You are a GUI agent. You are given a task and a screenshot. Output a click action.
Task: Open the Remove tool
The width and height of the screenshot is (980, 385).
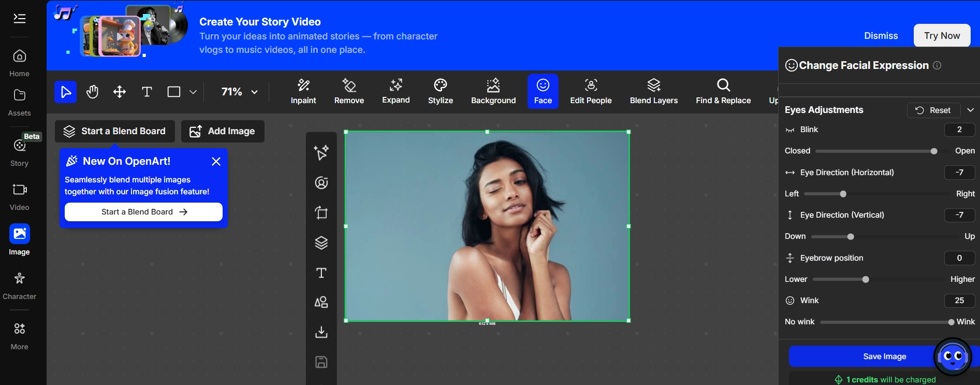pos(349,91)
